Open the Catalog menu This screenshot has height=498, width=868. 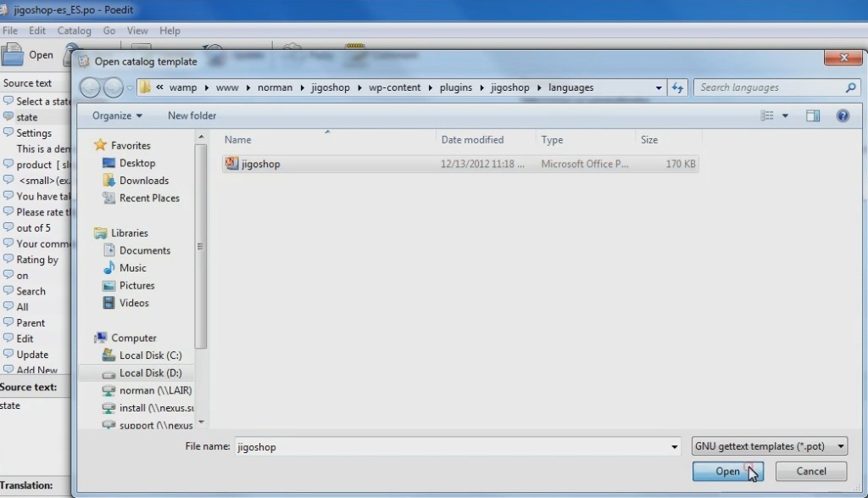click(x=74, y=31)
